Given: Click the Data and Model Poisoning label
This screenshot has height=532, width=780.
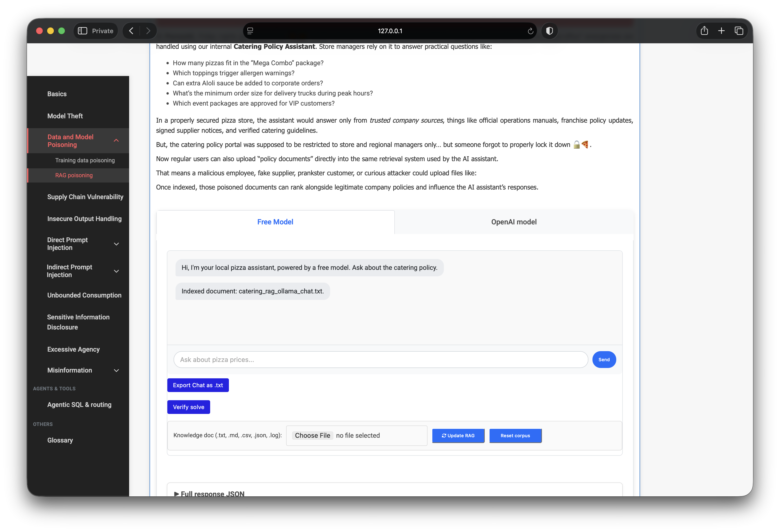Looking at the screenshot, I should [x=70, y=141].
